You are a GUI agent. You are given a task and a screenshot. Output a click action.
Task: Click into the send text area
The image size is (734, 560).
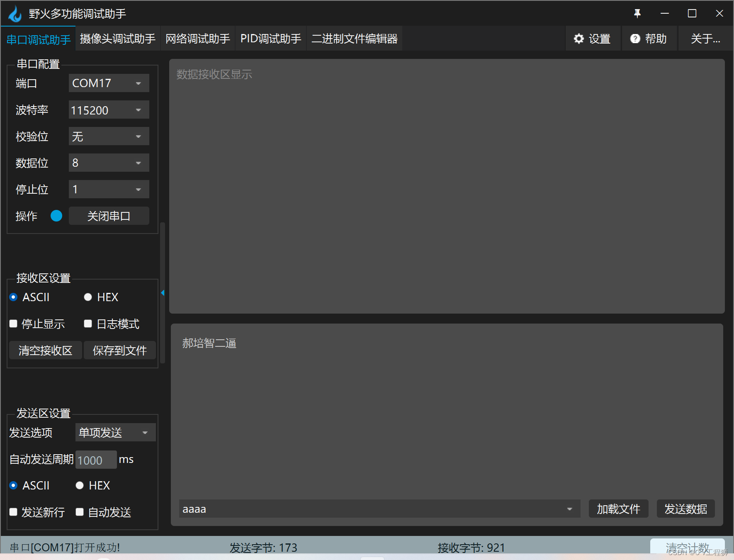447,411
